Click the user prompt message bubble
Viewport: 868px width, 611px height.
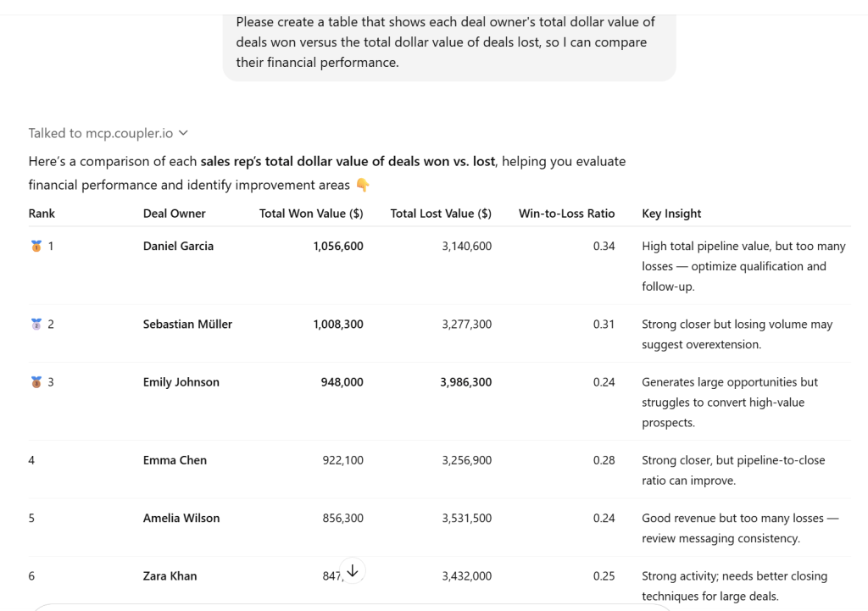coord(449,42)
